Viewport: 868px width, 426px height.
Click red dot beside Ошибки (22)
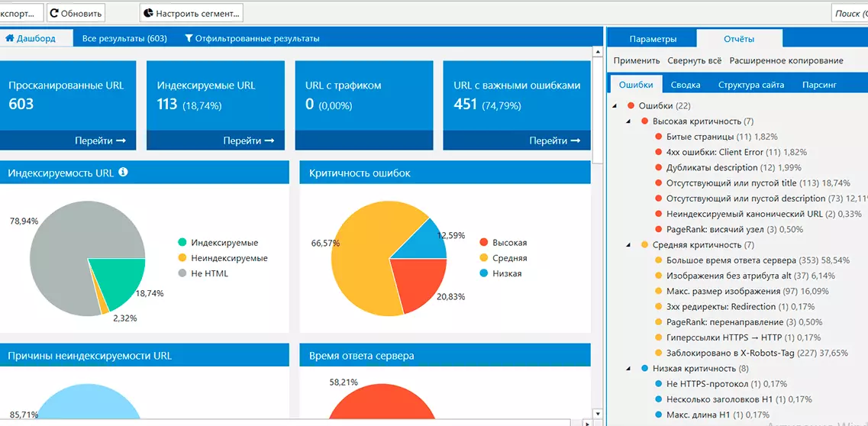coord(631,105)
